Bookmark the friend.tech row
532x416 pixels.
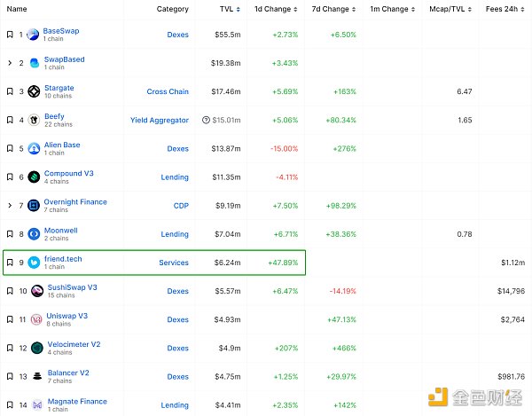pyautogui.click(x=10, y=263)
